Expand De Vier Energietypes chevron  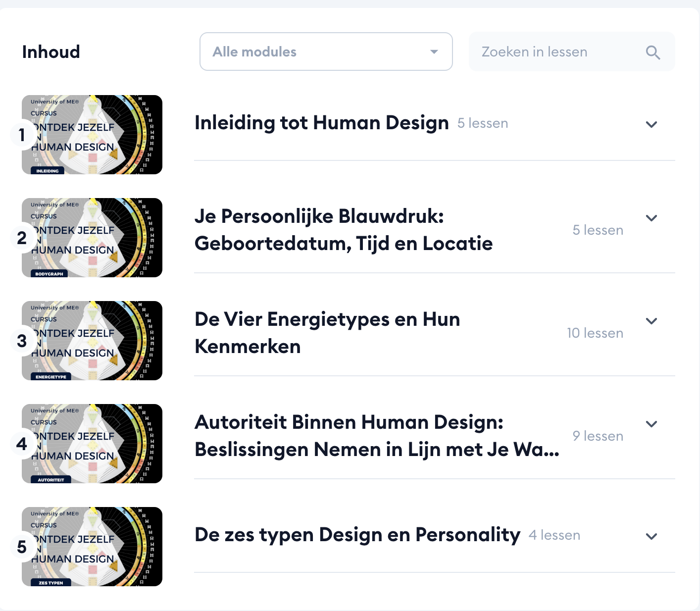pyautogui.click(x=651, y=321)
